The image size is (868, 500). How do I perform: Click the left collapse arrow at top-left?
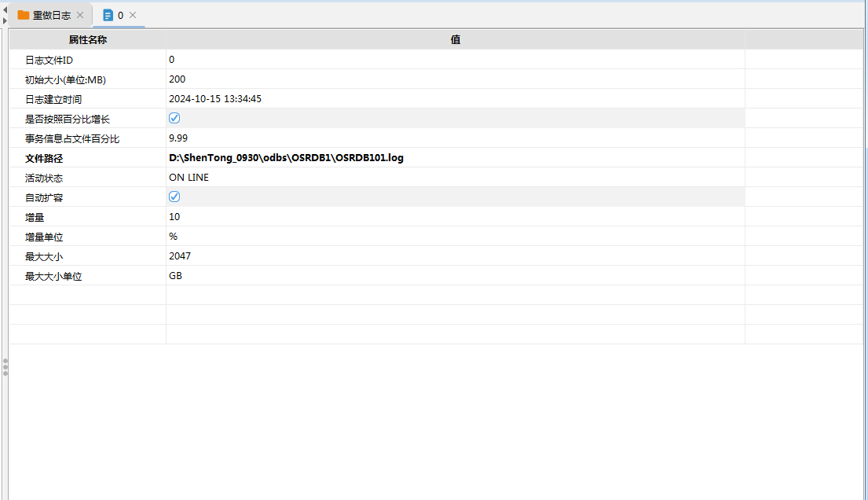coord(5,8)
